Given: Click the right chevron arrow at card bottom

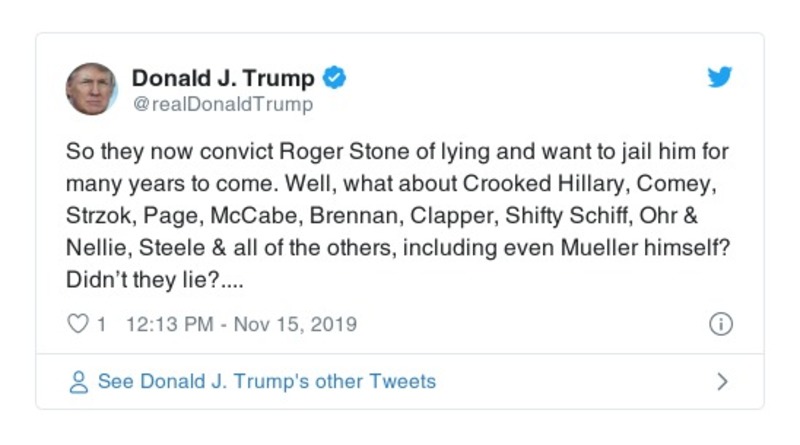Looking at the screenshot, I should pos(722,382).
